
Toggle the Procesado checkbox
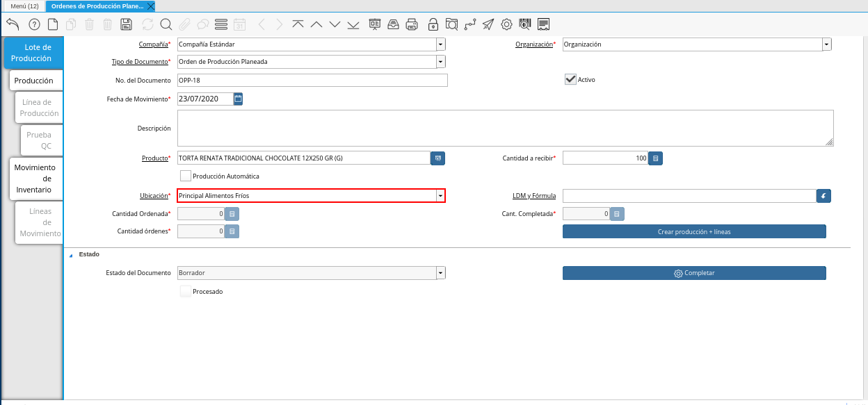click(186, 292)
